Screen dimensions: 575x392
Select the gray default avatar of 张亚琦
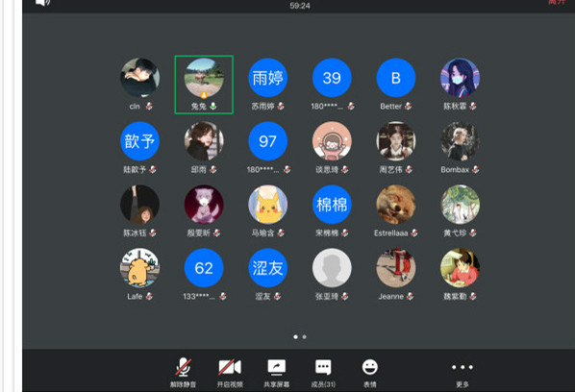click(332, 268)
